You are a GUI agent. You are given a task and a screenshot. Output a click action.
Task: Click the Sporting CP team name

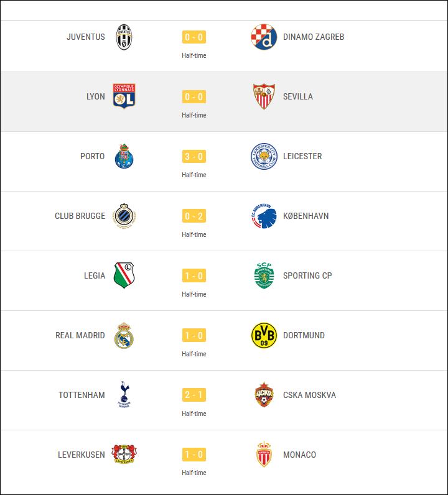pyautogui.click(x=307, y=276)
